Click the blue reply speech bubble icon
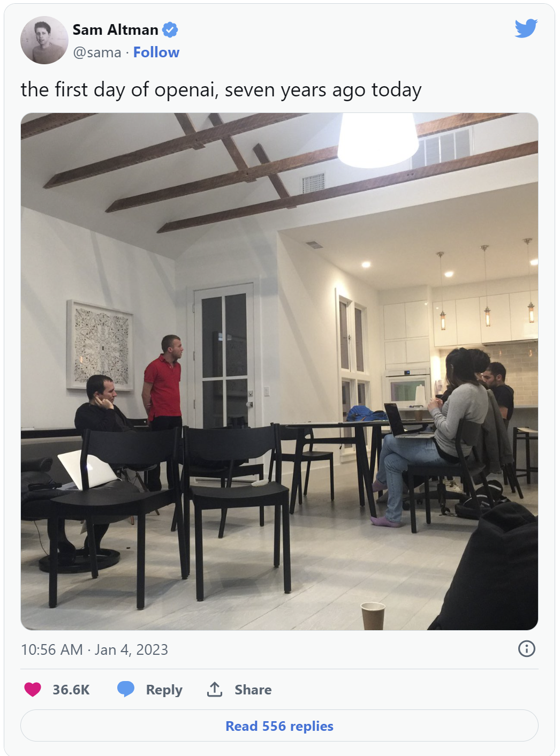The height and width of the screenshot is (756, 560). tap(126, 689)
